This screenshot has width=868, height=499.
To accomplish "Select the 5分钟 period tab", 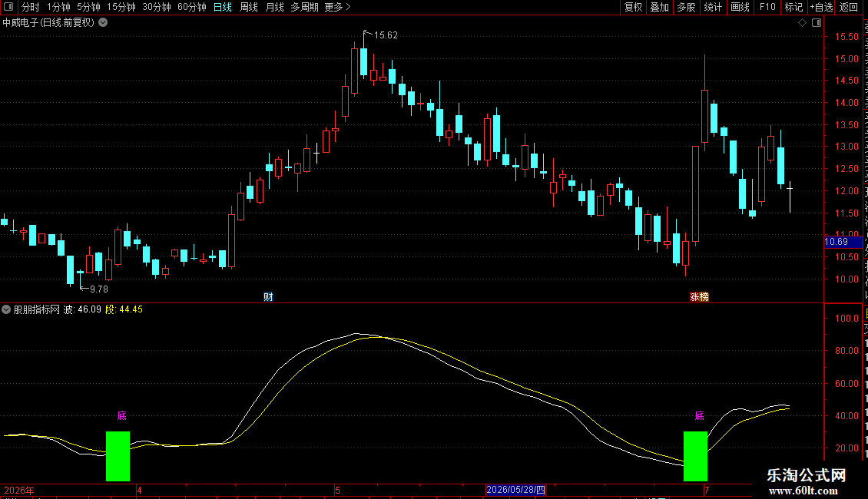I will point(88,7).
